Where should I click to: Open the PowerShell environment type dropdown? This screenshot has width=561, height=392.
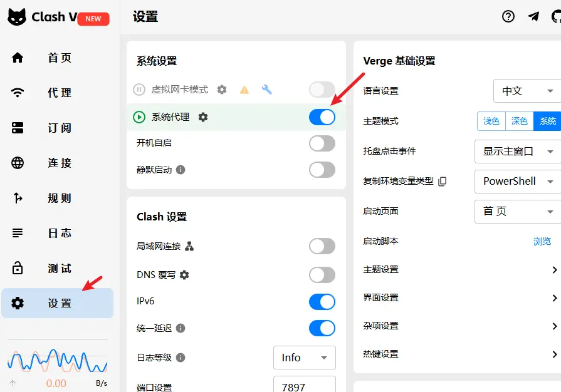[518, 182]
